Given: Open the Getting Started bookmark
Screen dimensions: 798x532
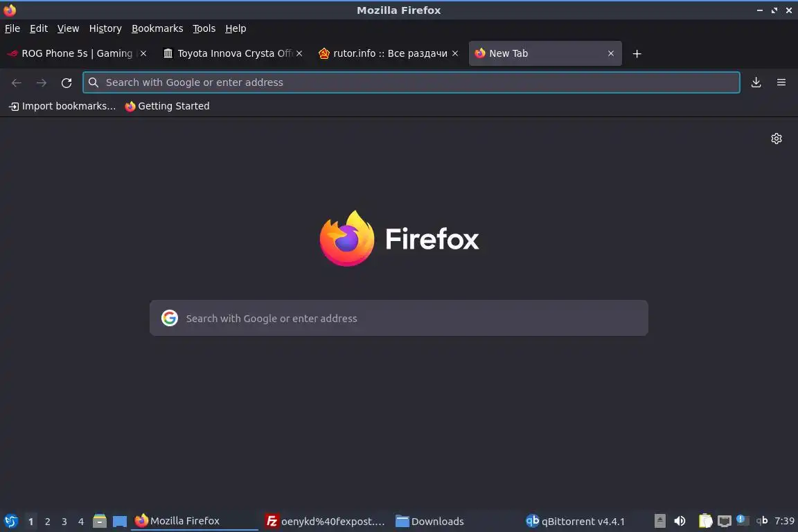Looking at the screenshot, I should click(167, 106).
